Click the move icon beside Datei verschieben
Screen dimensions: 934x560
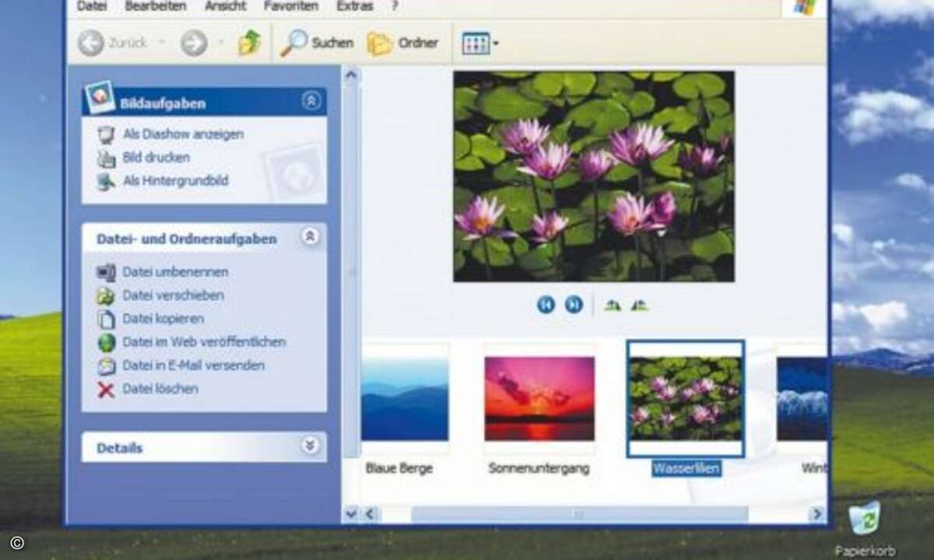(x=106, y=296)
